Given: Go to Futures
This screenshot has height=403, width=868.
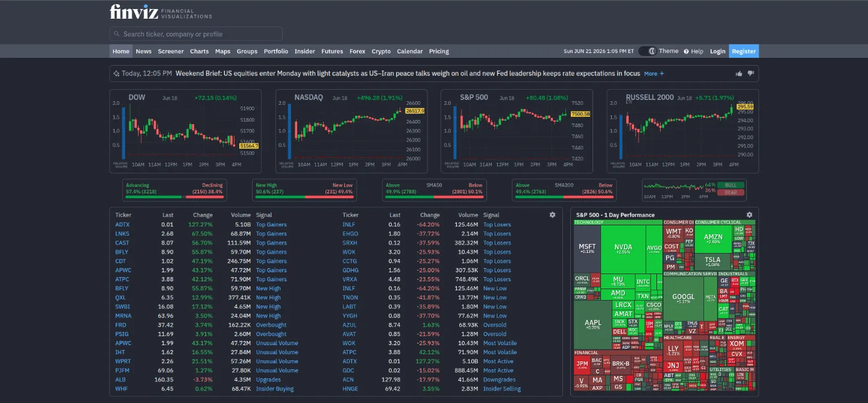Looking at the screenshot, I should click(x=332, y=51).
